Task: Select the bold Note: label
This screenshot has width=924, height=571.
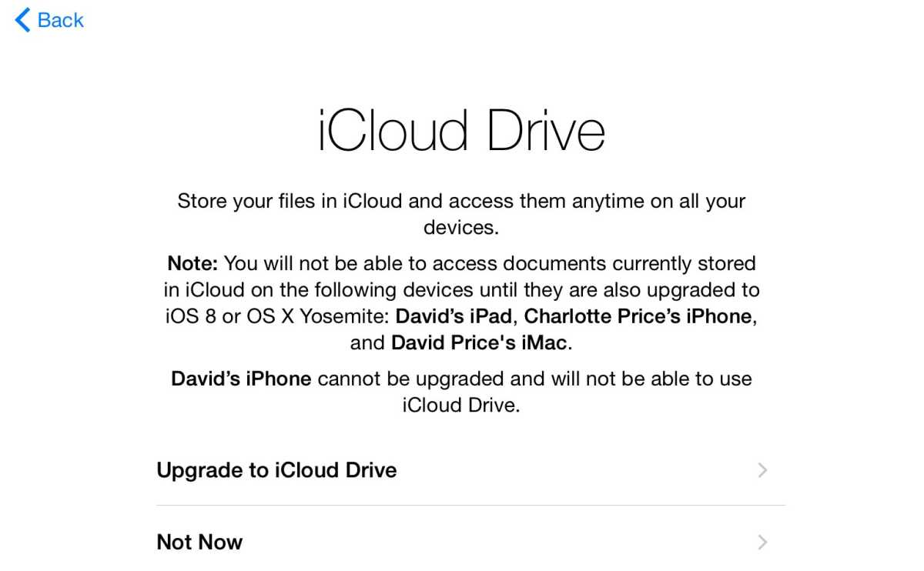Action: (x=192, y=264)
